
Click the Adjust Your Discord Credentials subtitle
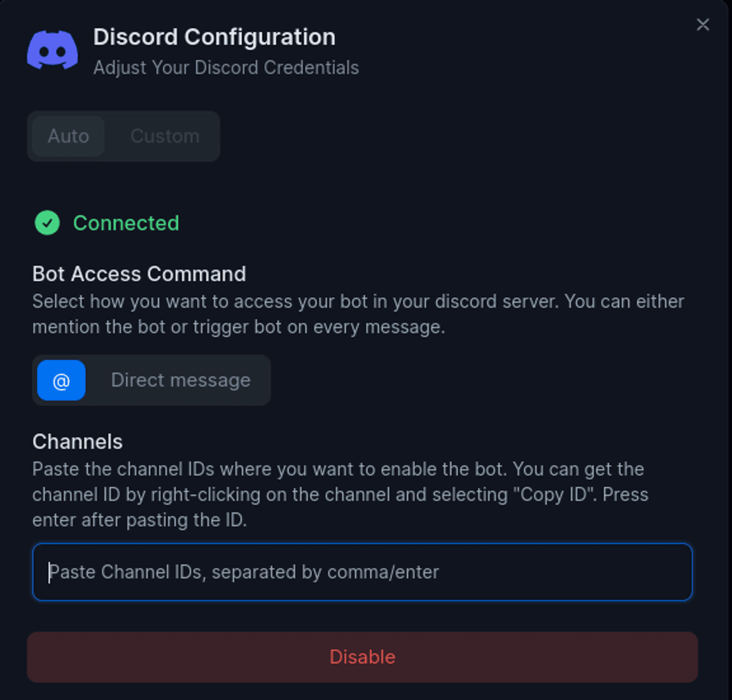click(226, 67)
